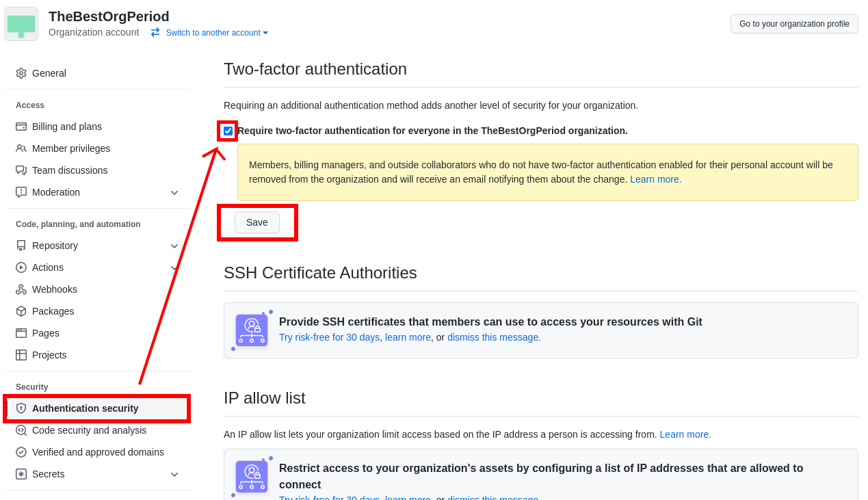
Task: Open General settings page
Action: pyautogui.click(x=98, y=73)
